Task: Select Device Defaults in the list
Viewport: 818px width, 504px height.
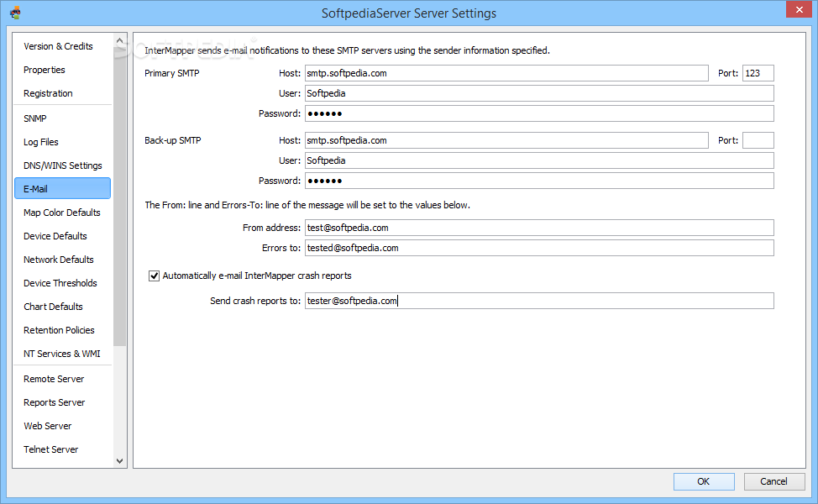Action: [x=55, y=236]
